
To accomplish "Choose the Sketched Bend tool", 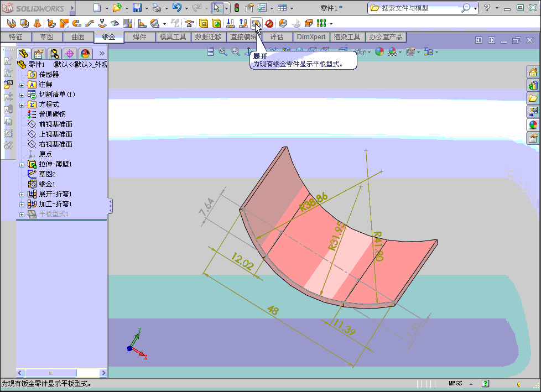I will tap(102, 23).
